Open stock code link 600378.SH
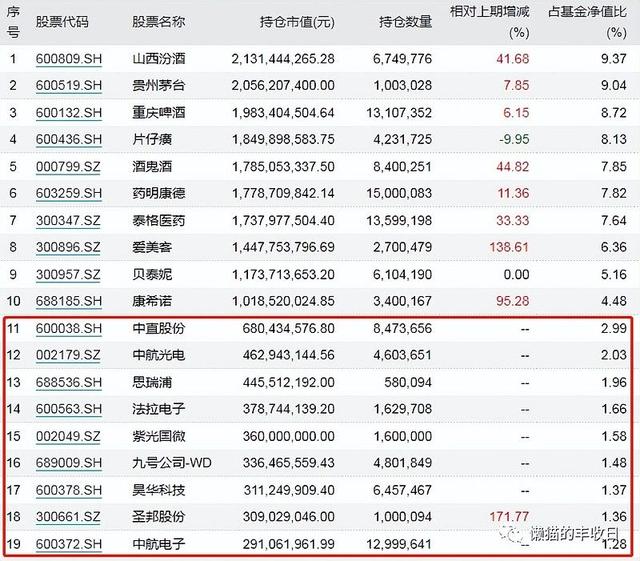The width and height of the screenshot is (640, 561). point(69,490)
